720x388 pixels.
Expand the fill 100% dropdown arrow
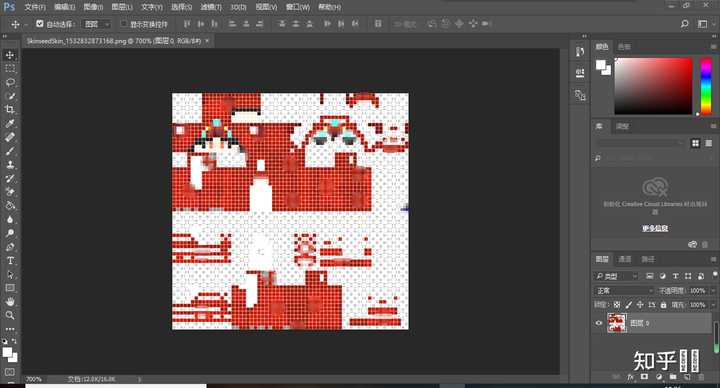[713, 304]
